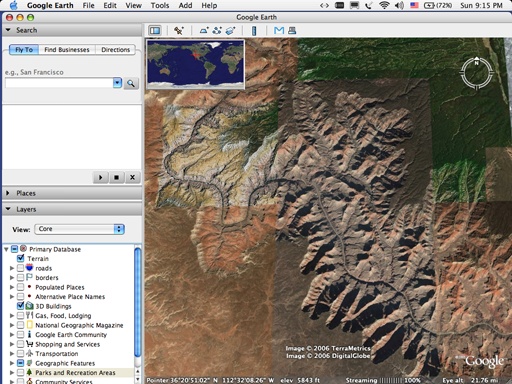Image resolution: width=512 pixels, height=384 pixels.
Task: Click the roads layer shield icon
Action: point(30,268)
